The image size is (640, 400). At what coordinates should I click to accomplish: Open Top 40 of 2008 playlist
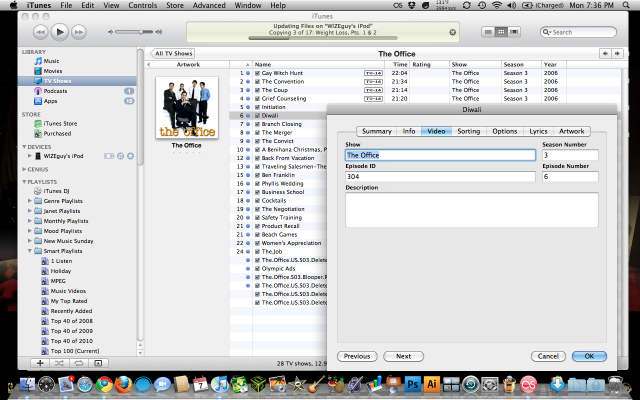click(71, 321)
